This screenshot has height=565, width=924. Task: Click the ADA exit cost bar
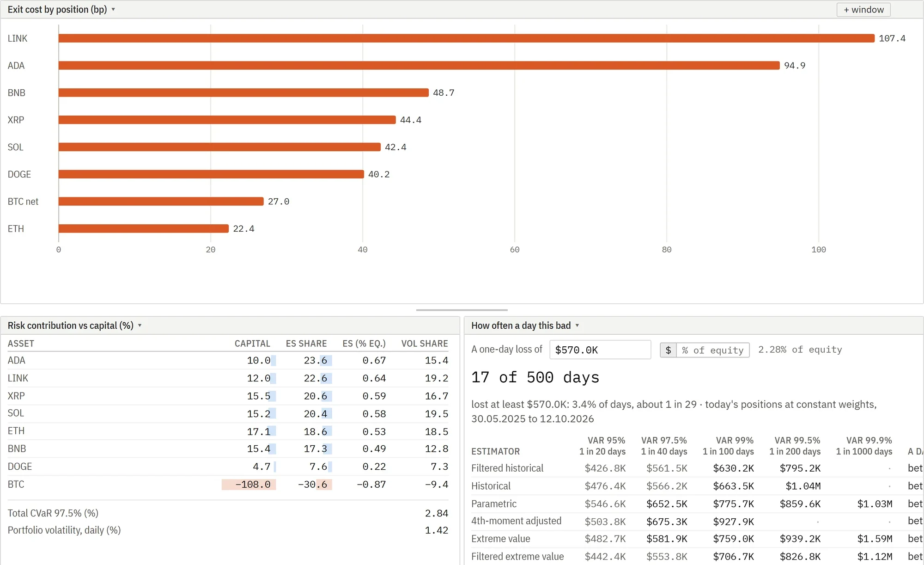pos(419,66)
